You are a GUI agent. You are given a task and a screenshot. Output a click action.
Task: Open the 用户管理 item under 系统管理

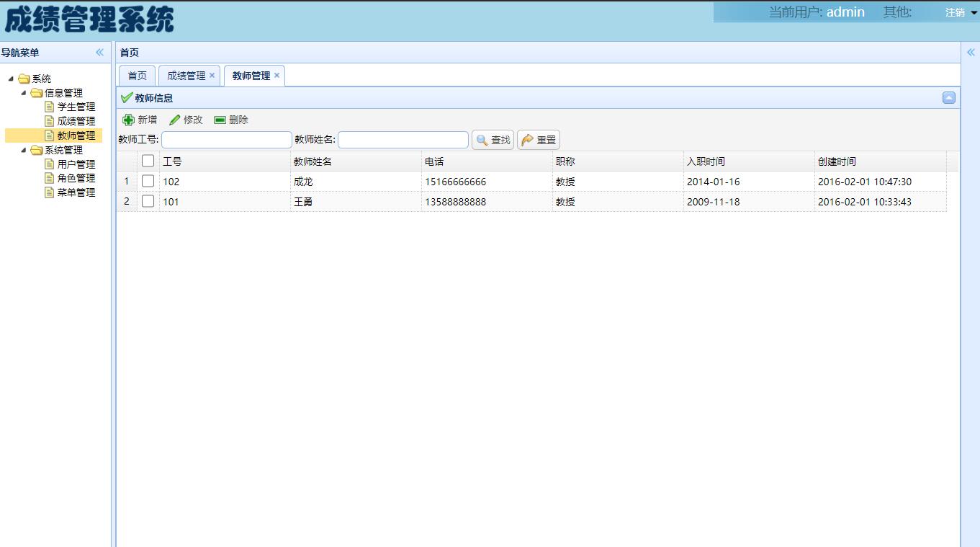coord(76,164)
